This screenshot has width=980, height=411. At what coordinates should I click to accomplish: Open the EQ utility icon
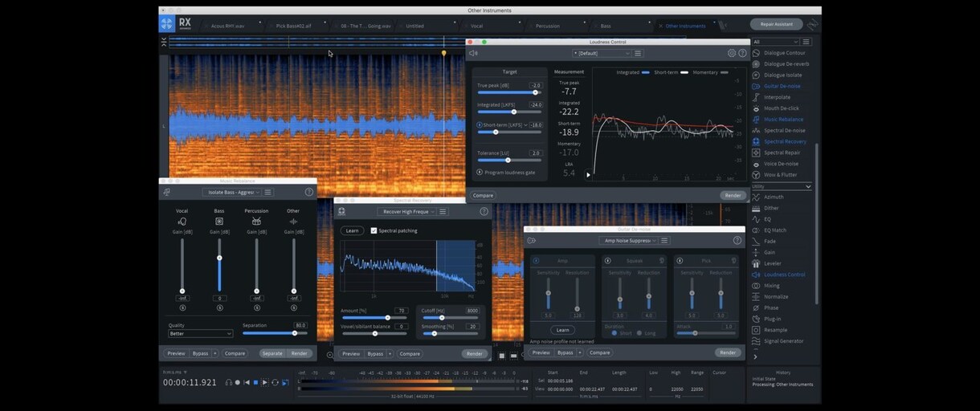point(756,219)
